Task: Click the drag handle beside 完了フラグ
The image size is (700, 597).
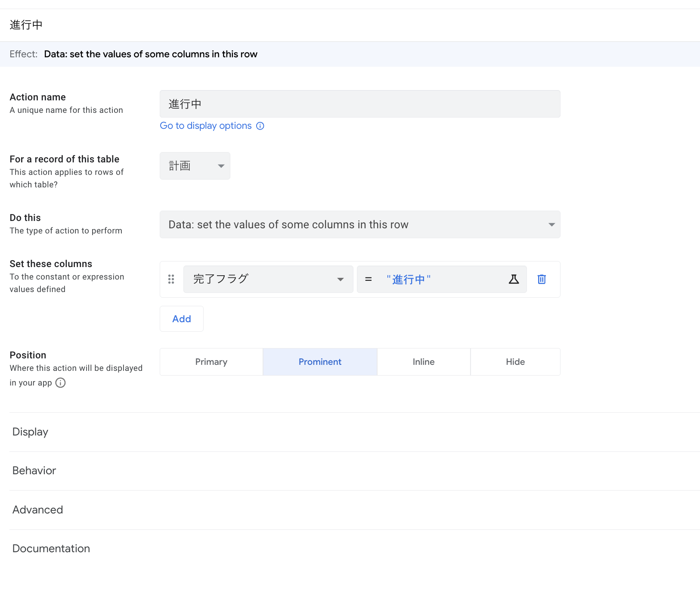Action: [x=171, y=279]
